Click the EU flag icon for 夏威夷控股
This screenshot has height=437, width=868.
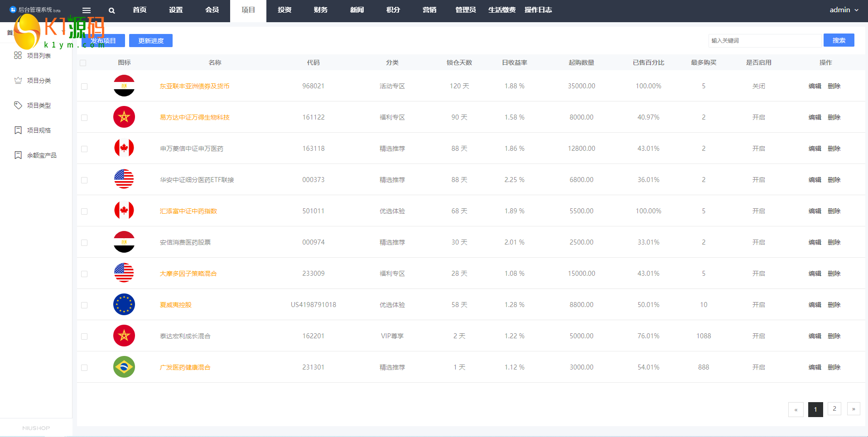(124, 304)
